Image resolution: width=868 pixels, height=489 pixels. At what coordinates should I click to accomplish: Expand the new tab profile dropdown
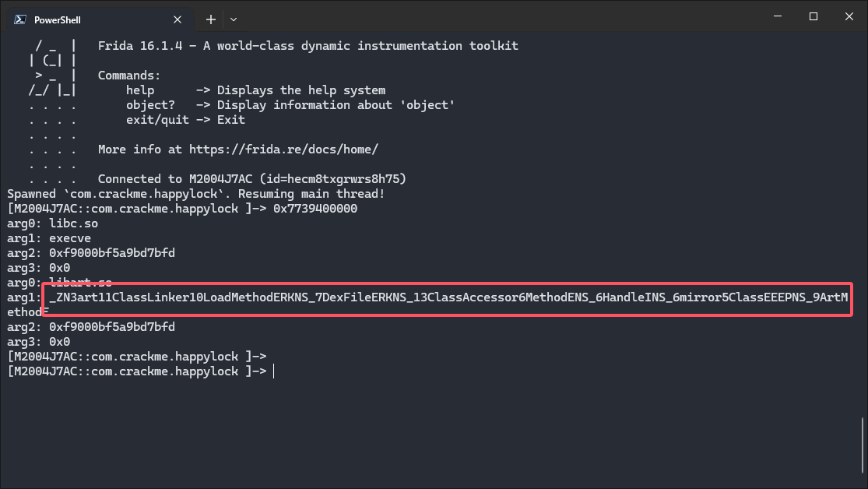click(x=234, y=19)
